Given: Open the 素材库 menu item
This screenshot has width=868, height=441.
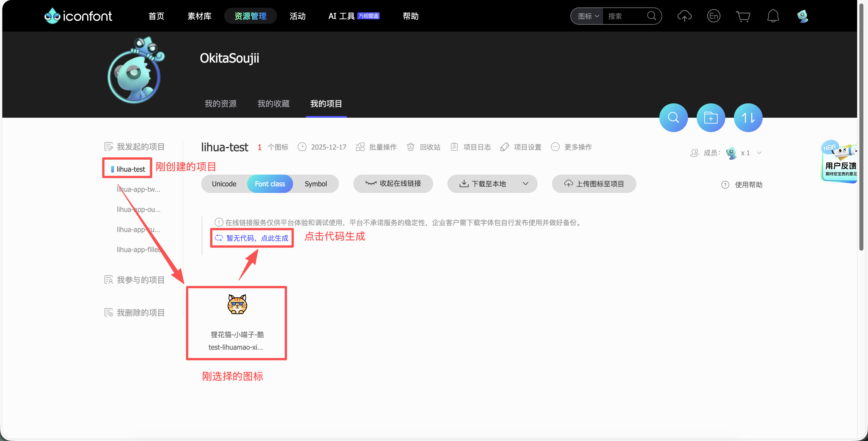Looking at the screenshot, I should point(199,16).
